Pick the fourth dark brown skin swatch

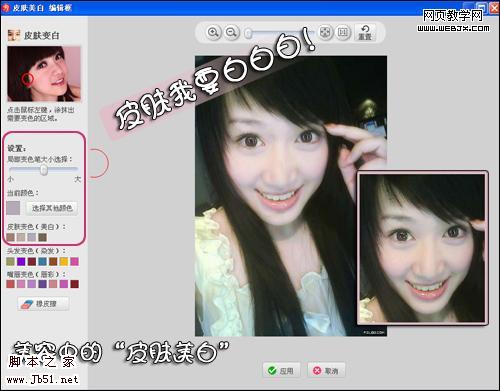[x=42, y=237]
